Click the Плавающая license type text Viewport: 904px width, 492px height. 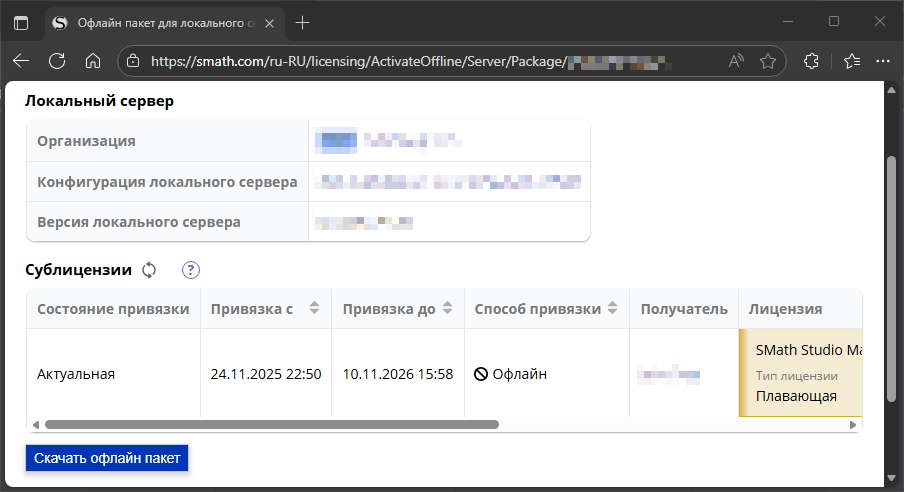coord(796,396)
